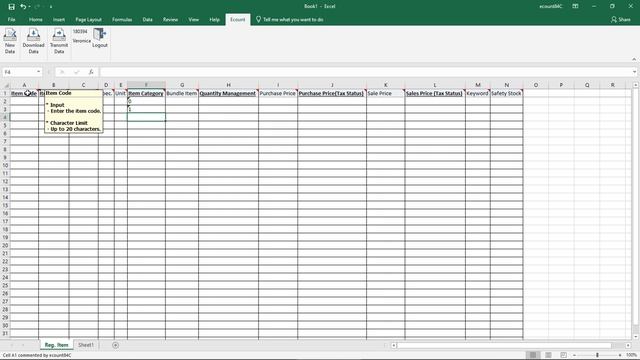640x360 pixels.
Task: Collapse the ribbon using the caret arrow
Action: coord(634,60)
